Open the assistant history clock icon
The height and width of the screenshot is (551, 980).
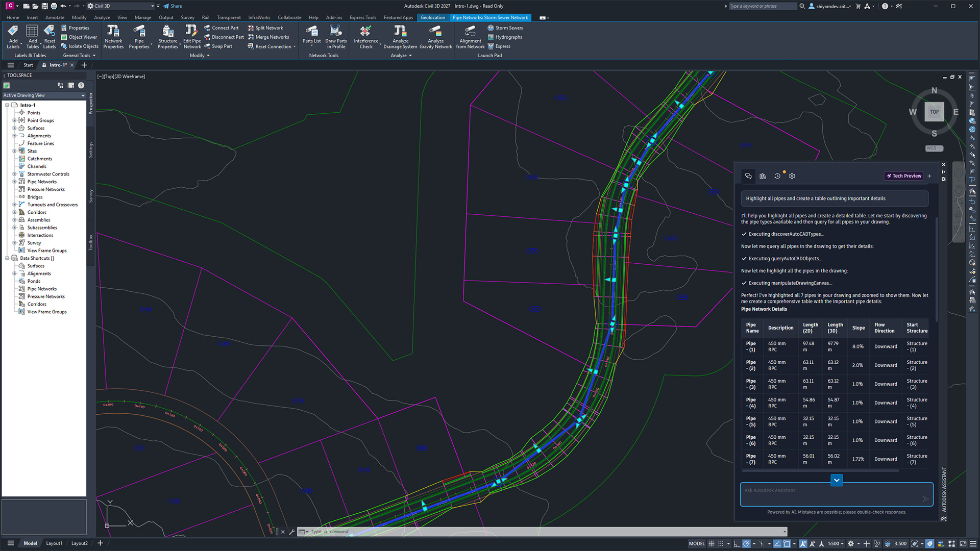(777, 176)
